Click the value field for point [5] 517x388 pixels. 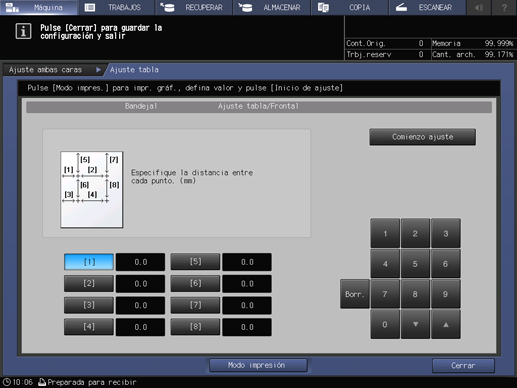(x=247, y=262)
